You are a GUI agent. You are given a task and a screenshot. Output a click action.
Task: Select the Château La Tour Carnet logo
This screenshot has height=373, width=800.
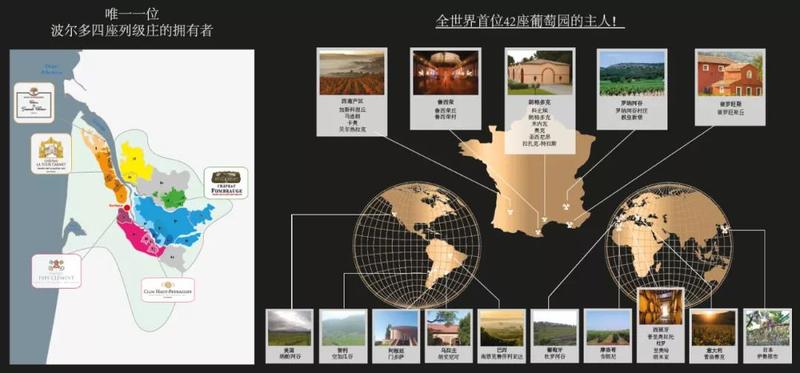click(51, 154)
